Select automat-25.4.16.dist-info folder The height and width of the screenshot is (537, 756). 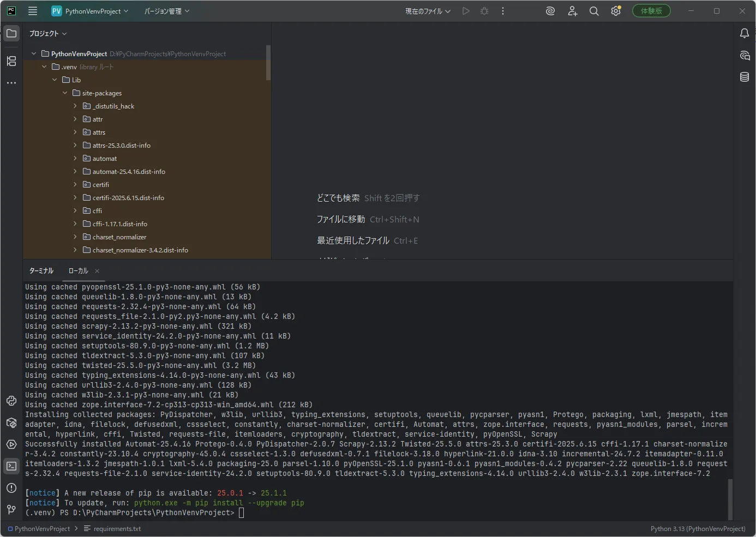tap(129, 171)
